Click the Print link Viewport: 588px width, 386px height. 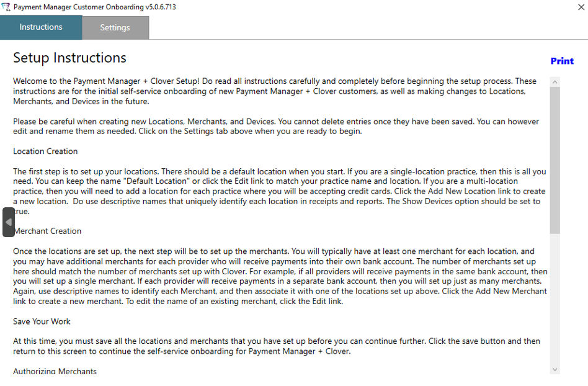[x=562, y=61]
